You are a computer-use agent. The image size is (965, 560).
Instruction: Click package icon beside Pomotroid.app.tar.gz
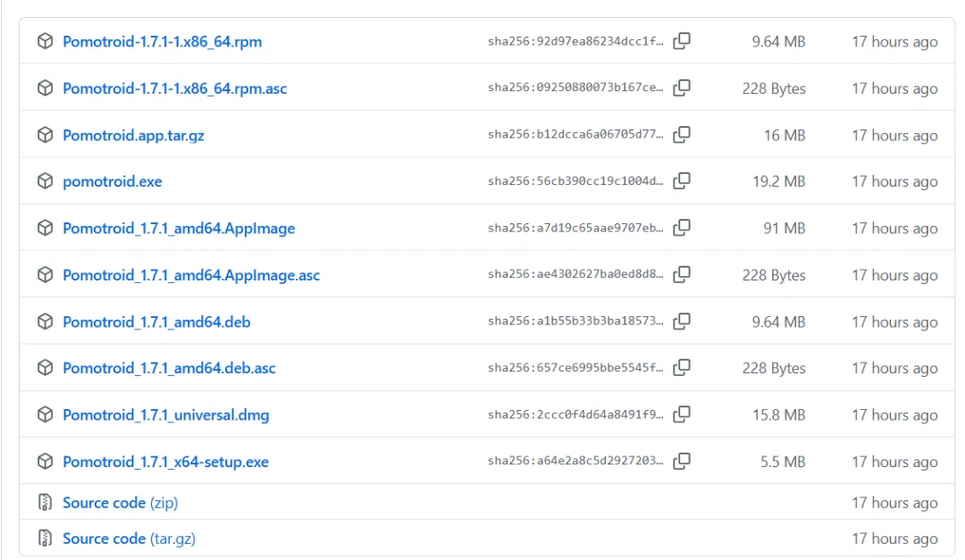[45, 135]
